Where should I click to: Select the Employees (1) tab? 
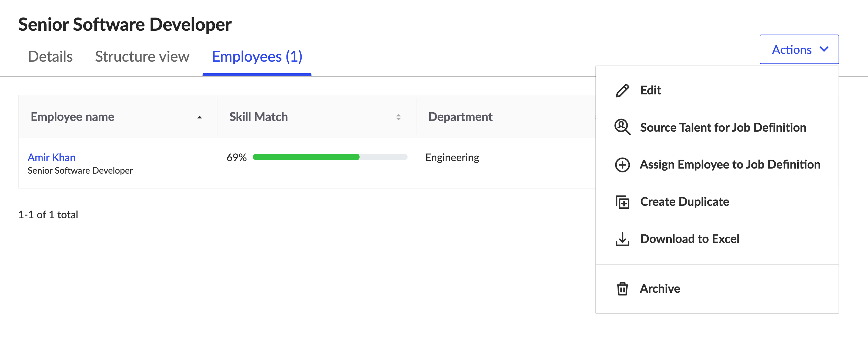pos(257,56)
